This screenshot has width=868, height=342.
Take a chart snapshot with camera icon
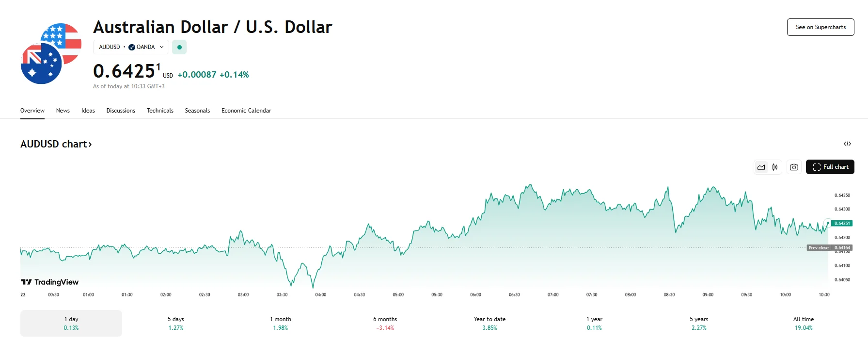pyautogui.click(x=794, y=167)
